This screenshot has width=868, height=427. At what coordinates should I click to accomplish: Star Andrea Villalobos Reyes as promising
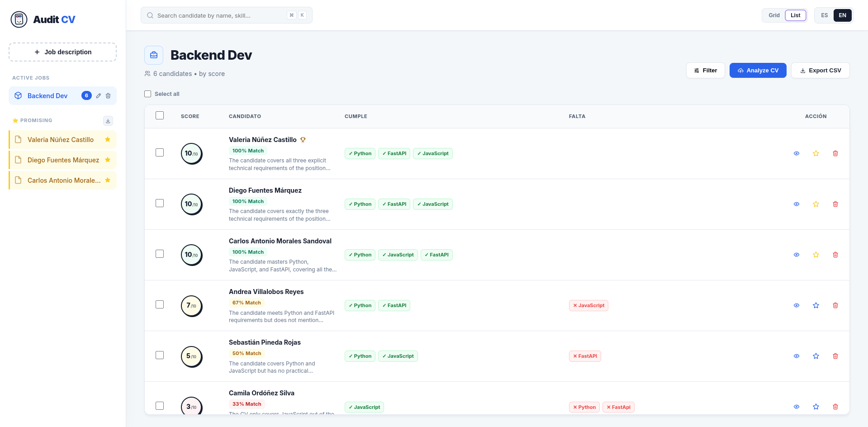(816, 305)
